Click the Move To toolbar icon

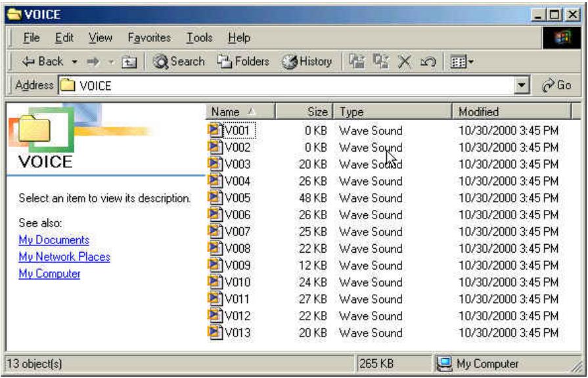coord(357,62)
